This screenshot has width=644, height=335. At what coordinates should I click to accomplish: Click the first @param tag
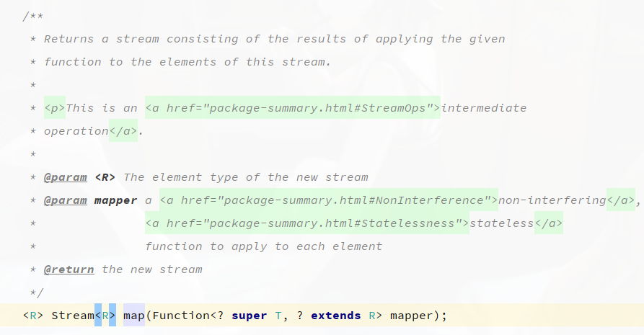click(x=66, y=177)
